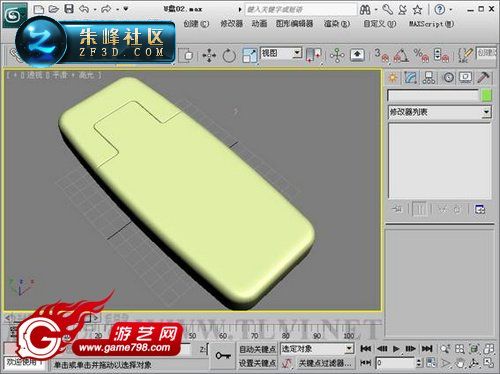Select the Rotate tool
This screenshot has width=500, height=374.
pyautogui.click(x=229, y=55)
